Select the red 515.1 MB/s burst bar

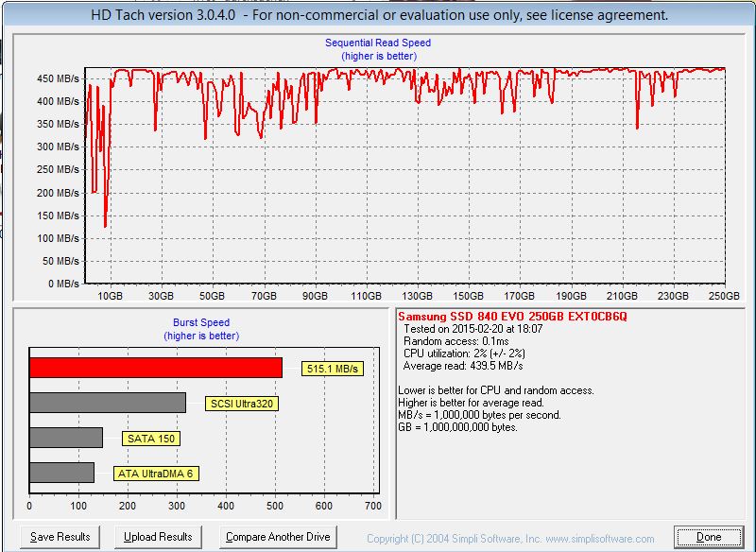(156, 368)
